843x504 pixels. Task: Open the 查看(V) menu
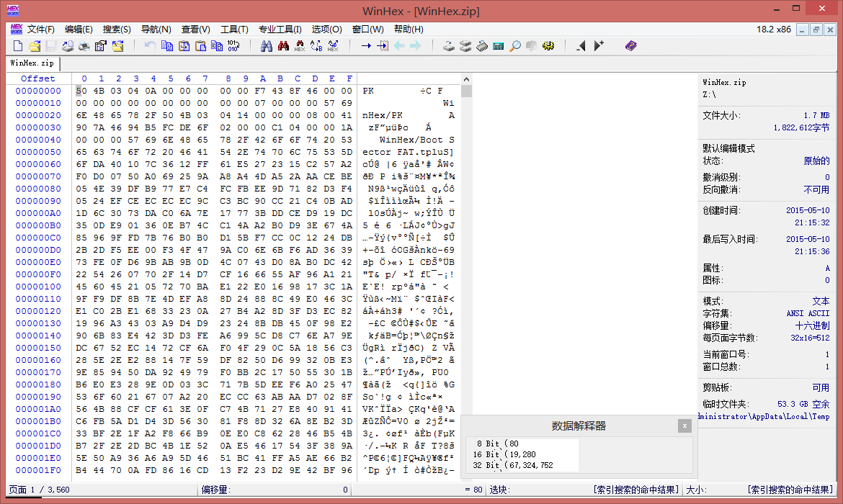point(196,29)
